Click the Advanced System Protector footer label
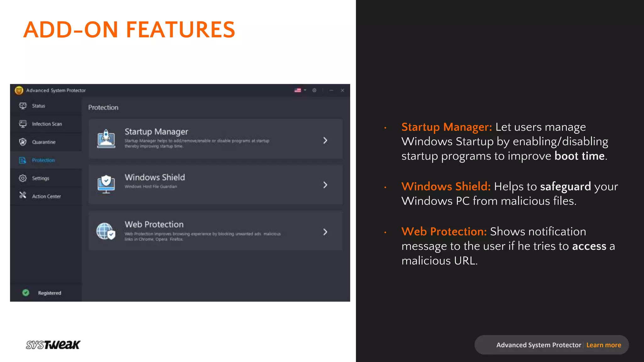 pos(539,345)
